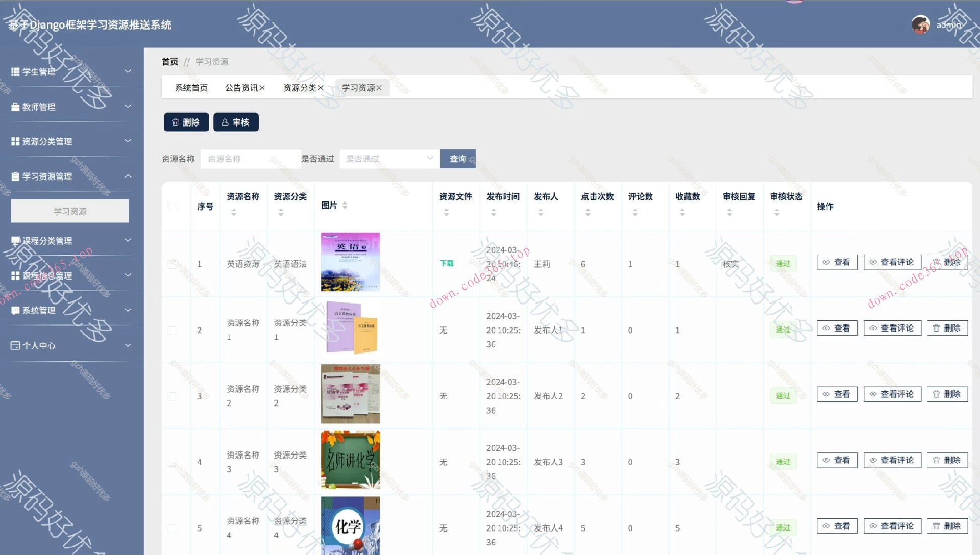This screenshot has height=555, width=980.
Task: Click the 查询 search button
Action: (x=457, y=159)
